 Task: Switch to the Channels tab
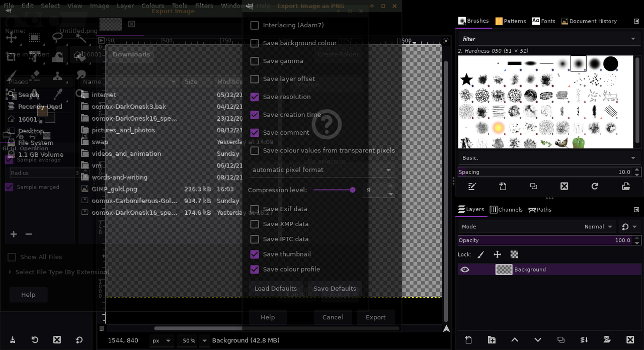coord(506,210)
